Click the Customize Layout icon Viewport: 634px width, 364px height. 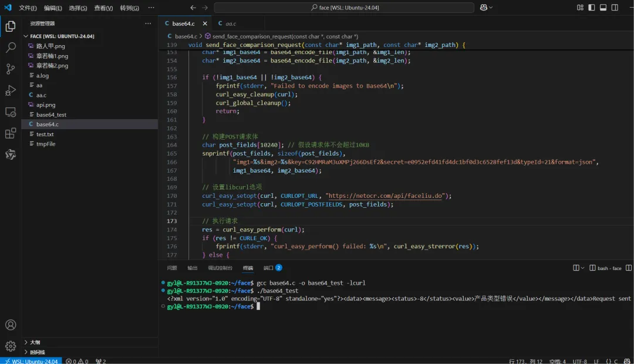(580, 8)
